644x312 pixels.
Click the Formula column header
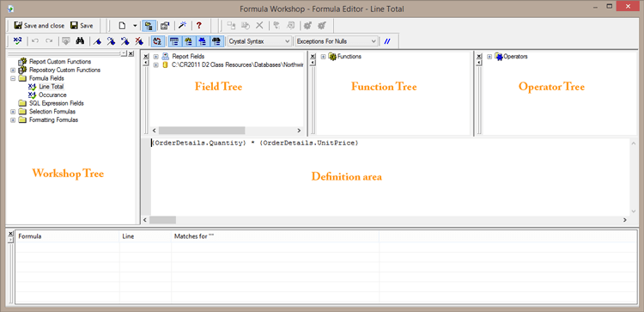tap(68, 236)
